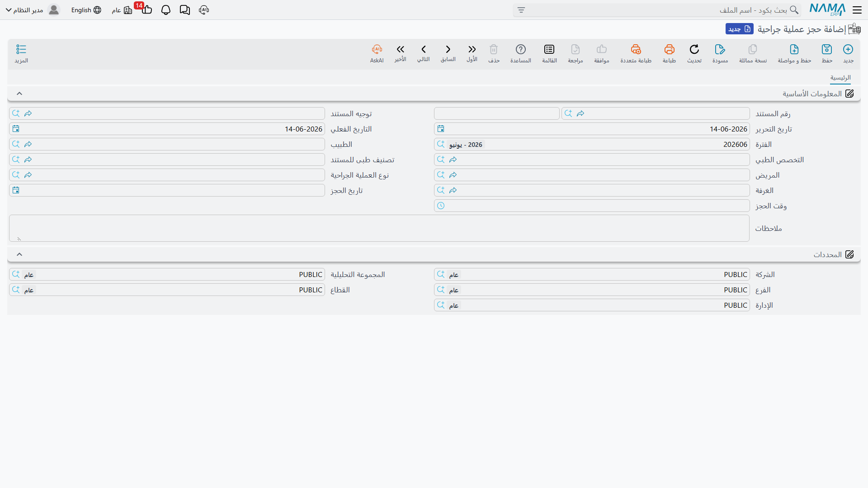Click طباعة متعددة (Multiple print) icon
This screenshot has height=488, width=868.
point(636,49)
